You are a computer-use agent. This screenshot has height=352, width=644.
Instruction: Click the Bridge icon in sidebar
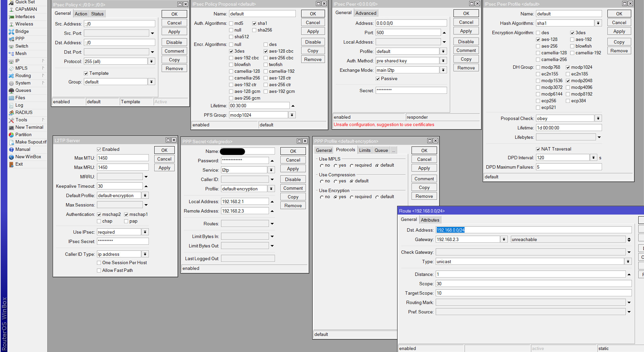click(11, 32)
